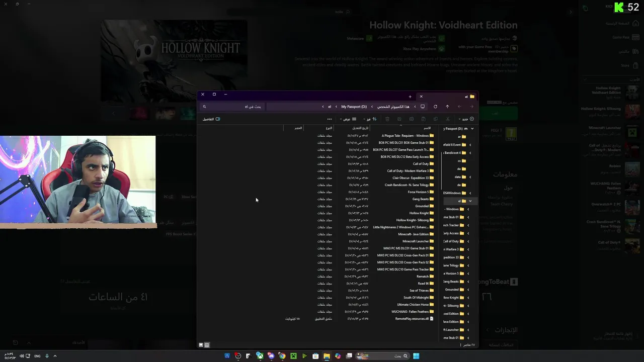The height and width of the screenshot is (362, 644).
Task: Click the search magnifier icon in Explorer
Action: [204, 107]
